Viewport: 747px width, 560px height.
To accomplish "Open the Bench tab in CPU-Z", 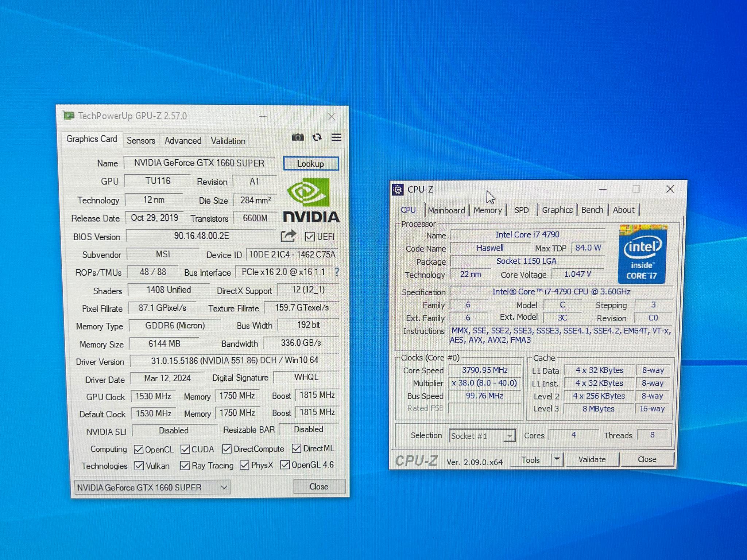I will pos(592,210).
